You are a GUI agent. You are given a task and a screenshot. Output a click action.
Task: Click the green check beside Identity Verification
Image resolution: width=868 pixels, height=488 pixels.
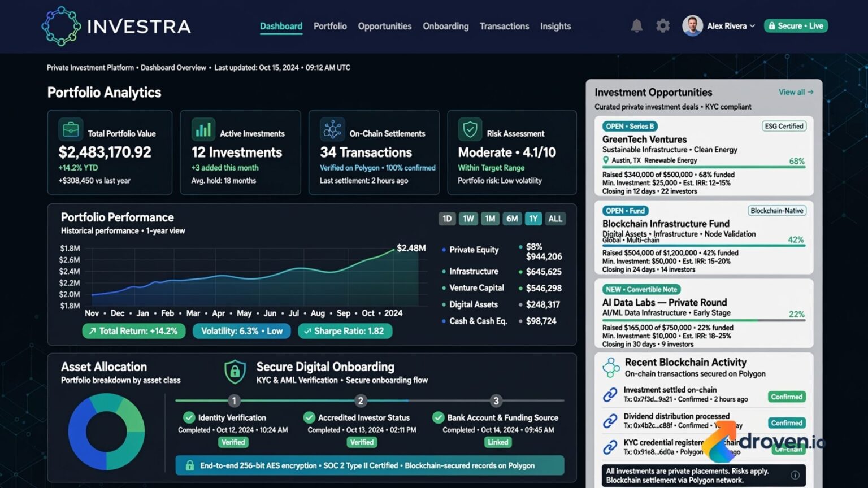pos(189,417)
